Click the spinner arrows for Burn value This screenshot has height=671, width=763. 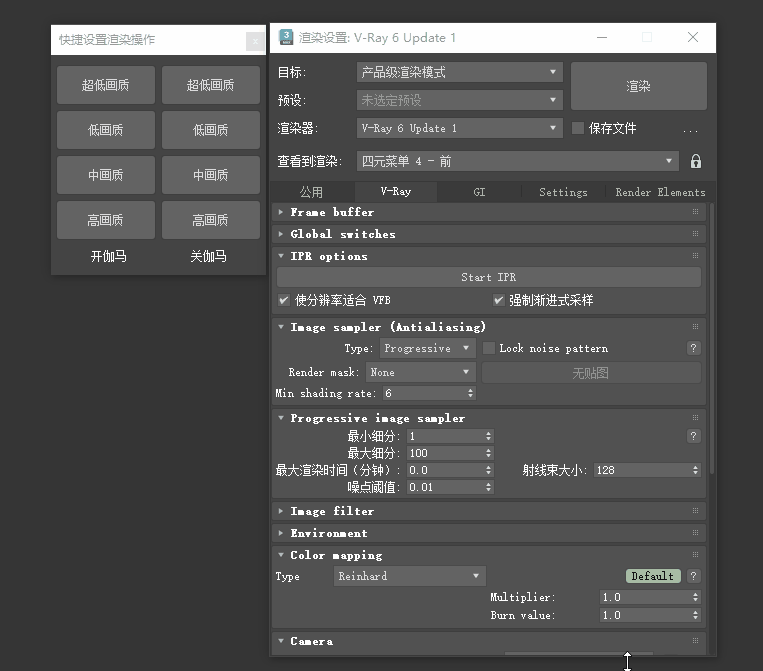tap(695, 615)
